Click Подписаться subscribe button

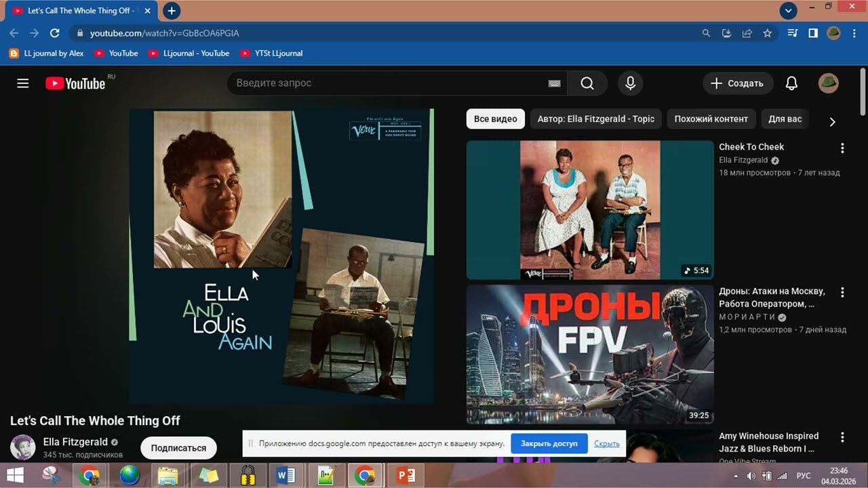[x=178, y=448]
